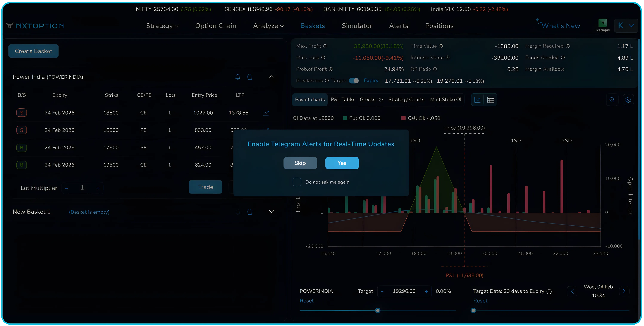The width and height of the screenshot is (644, 326).
Task: Open the Simulator menu item
Action: pyautogui.click(x=357, y=26)
